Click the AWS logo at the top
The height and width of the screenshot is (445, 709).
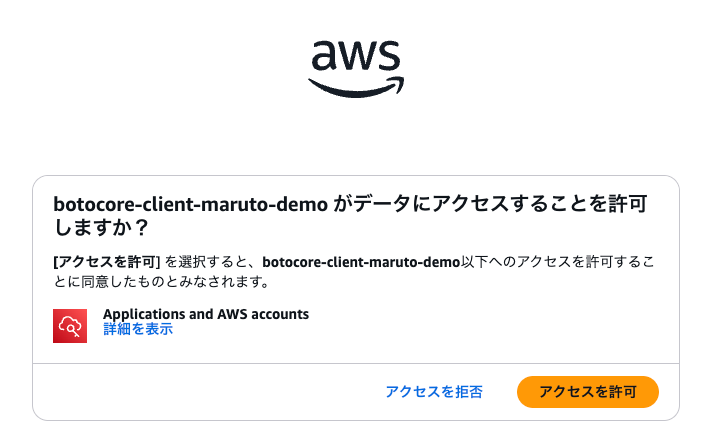pyautogui.click(x=356, y=69)
